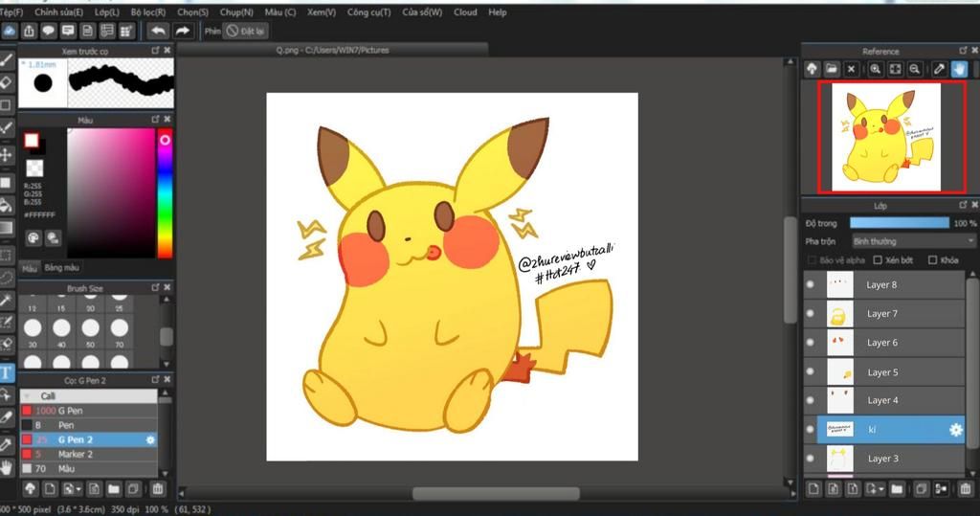
Task: Create new layer icon at layer panel bottom
Action: click(x=813, y=489)
